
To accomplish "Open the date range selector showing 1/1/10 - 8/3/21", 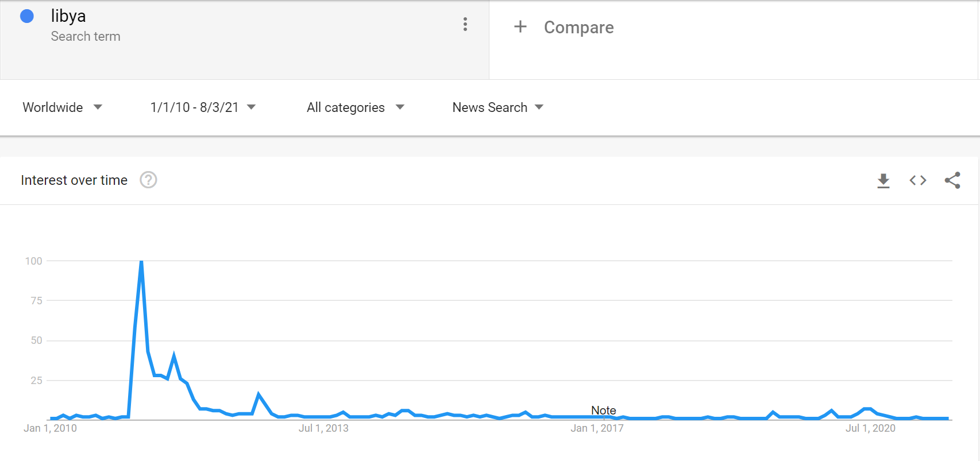I will tap(202, 107).
